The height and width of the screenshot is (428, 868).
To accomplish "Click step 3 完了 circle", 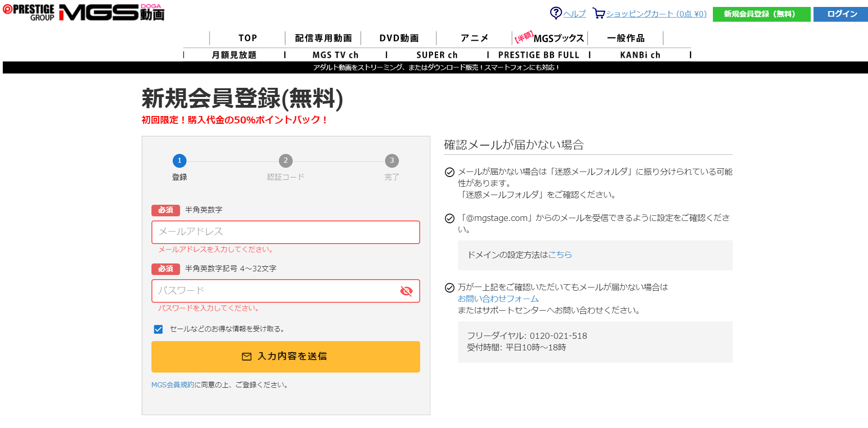I will [392, 160].
